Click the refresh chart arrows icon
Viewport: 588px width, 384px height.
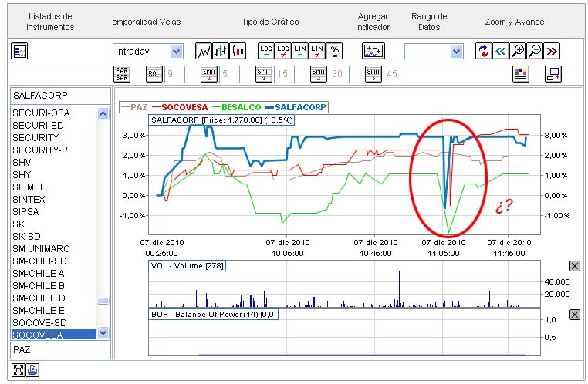484,51
